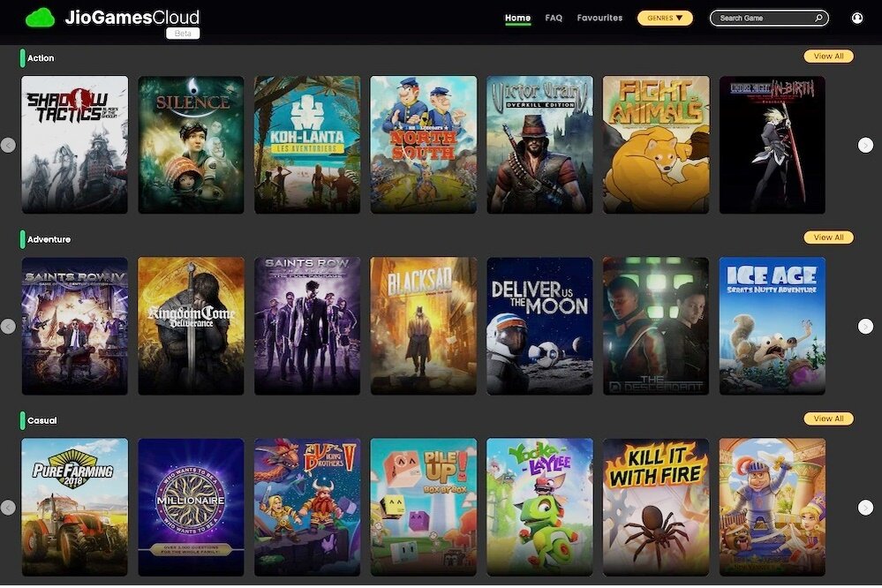Go back in Casual row carousel

click(x=8, y=508)
